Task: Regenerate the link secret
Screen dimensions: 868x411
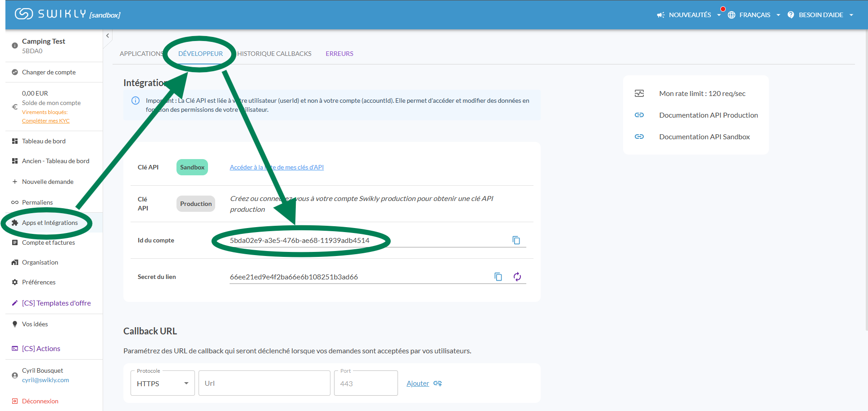Action: (517, 277)
